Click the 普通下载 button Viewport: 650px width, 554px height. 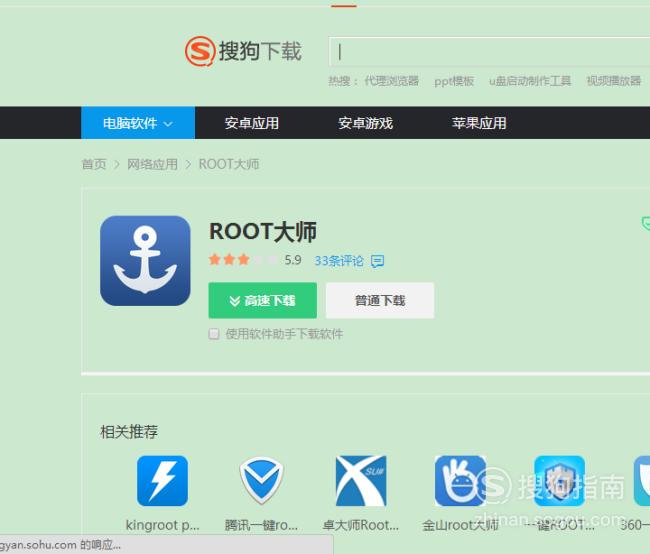[x=380, y=301]
